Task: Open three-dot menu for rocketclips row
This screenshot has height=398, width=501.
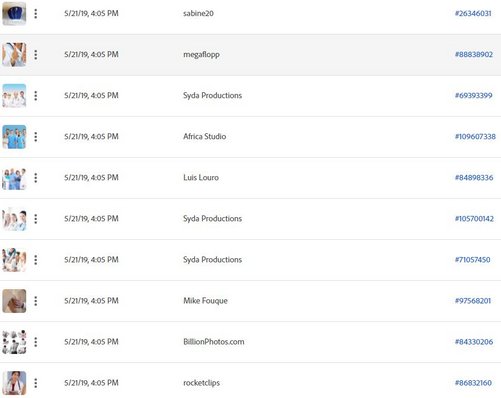Action: click(36, 383)
